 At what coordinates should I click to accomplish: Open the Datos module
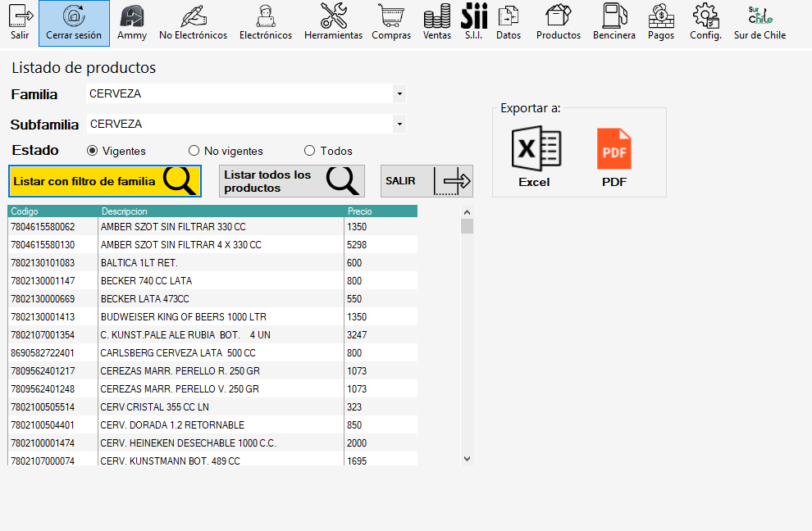click(x=509, y=23)
